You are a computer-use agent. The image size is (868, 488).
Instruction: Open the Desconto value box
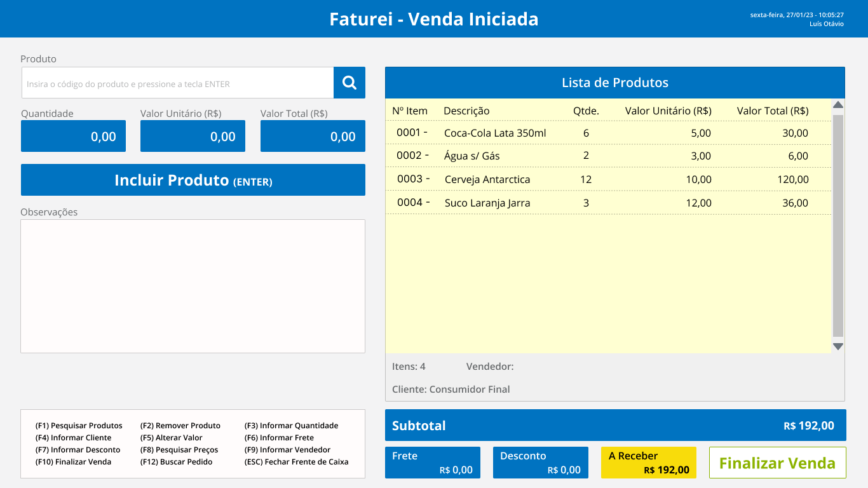[540, 463]
